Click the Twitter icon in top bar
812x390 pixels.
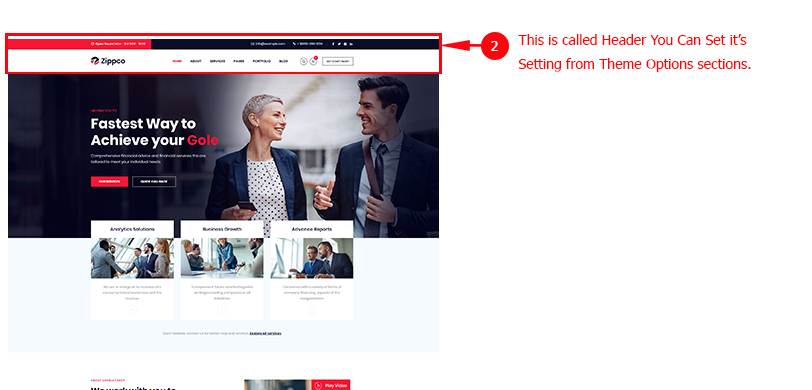339,44
